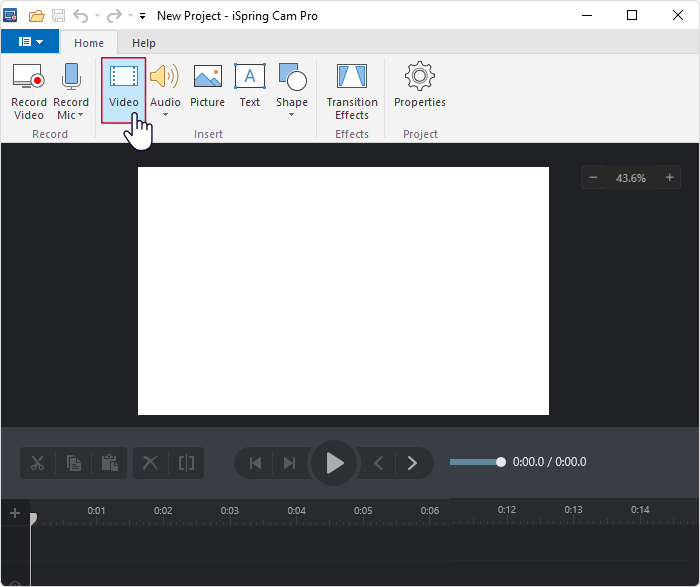Click the 43.6% zoom value

[x=631, y=178]
